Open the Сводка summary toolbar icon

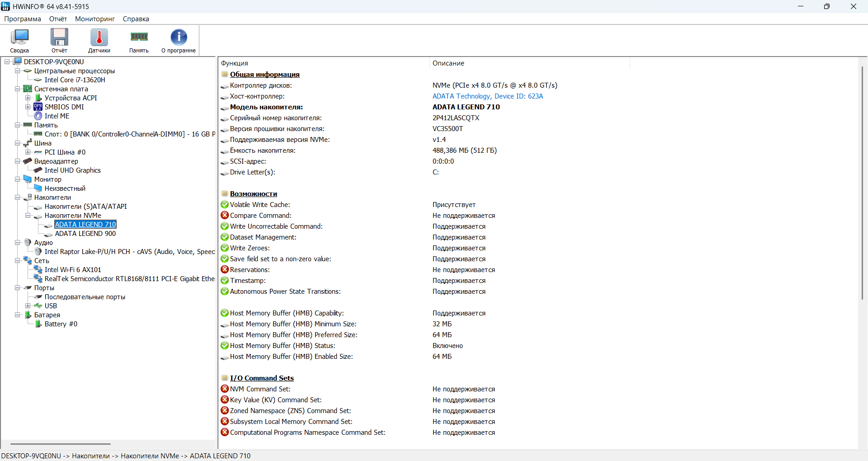click(x=19, y=37)
